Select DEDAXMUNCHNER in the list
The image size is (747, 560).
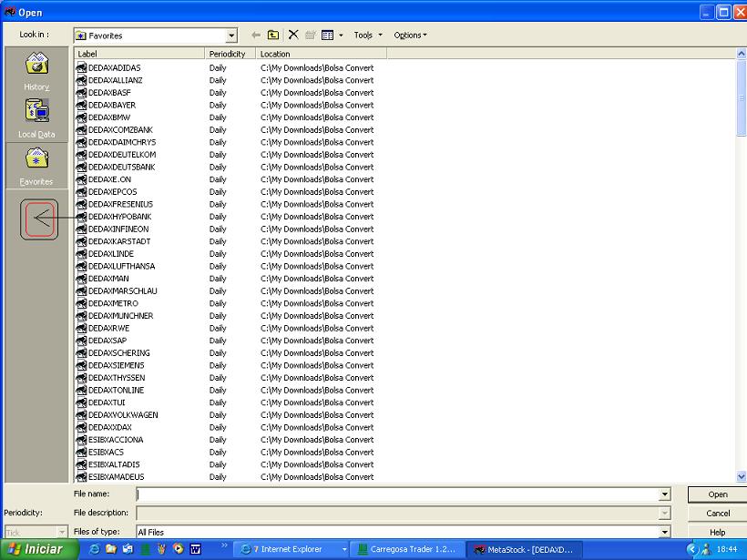(121, 315)
